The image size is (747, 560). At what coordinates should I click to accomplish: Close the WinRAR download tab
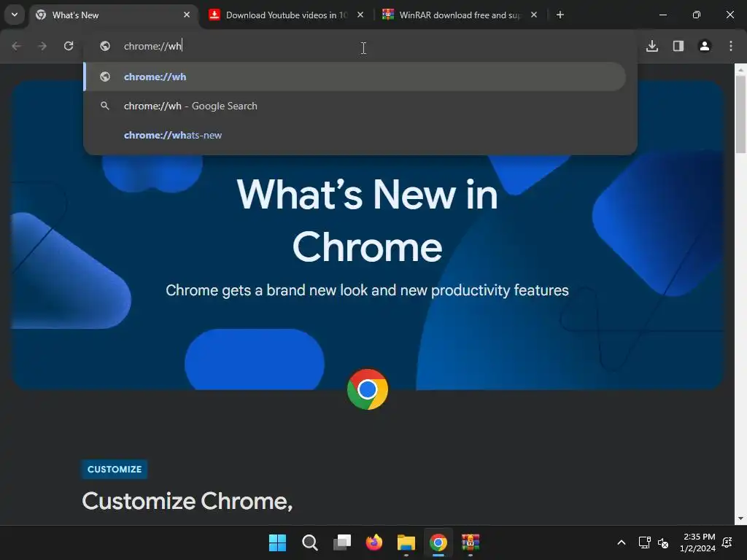534,15
